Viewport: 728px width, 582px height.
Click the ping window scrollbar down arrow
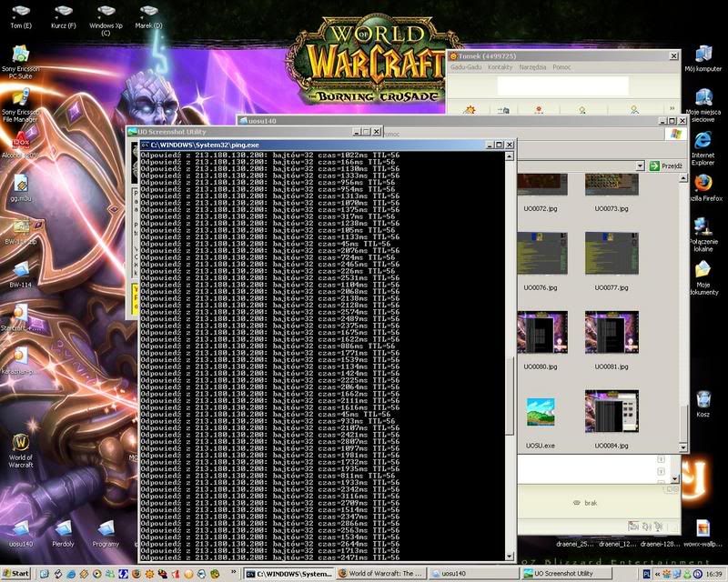tap(510, 556)
